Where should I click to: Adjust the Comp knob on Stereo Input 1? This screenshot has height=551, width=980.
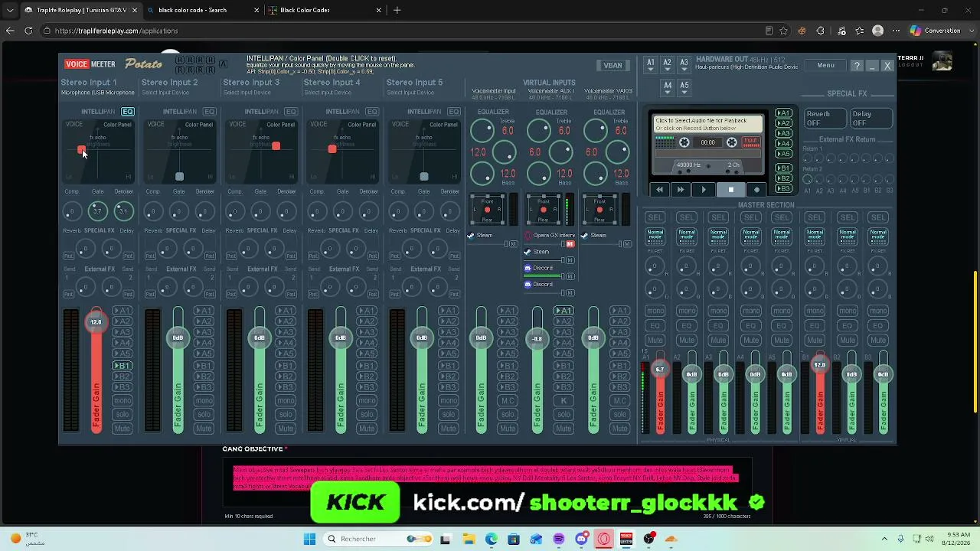71,211
